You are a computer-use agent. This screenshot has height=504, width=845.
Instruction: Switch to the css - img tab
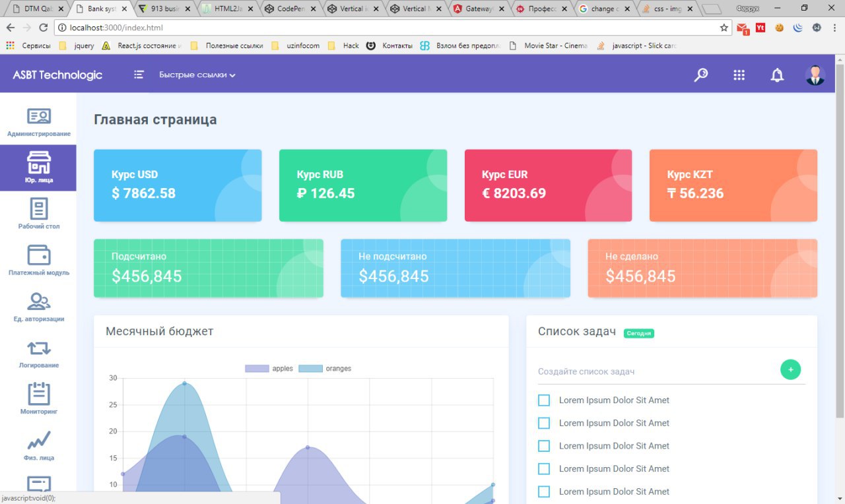[x=667, y=9]
